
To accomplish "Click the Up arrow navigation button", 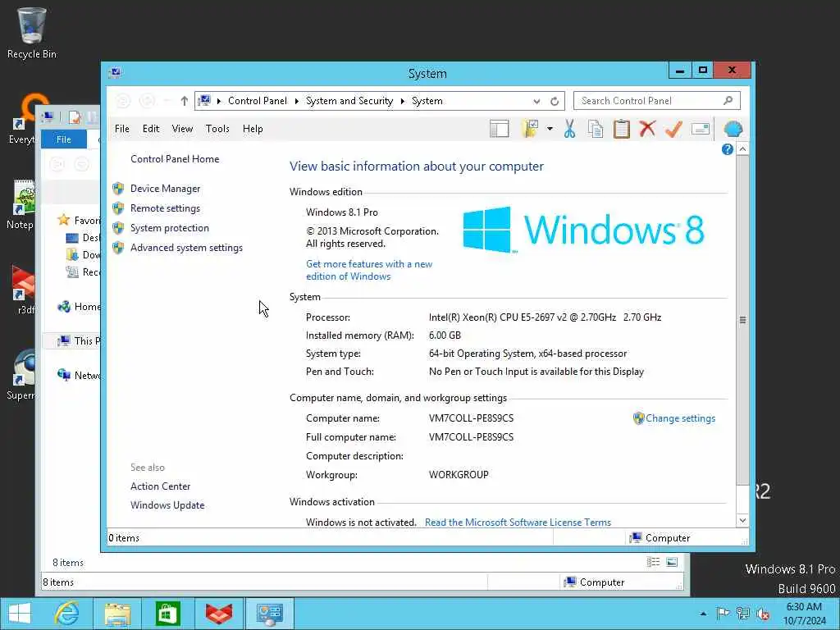I will click(x=184, y=101).
